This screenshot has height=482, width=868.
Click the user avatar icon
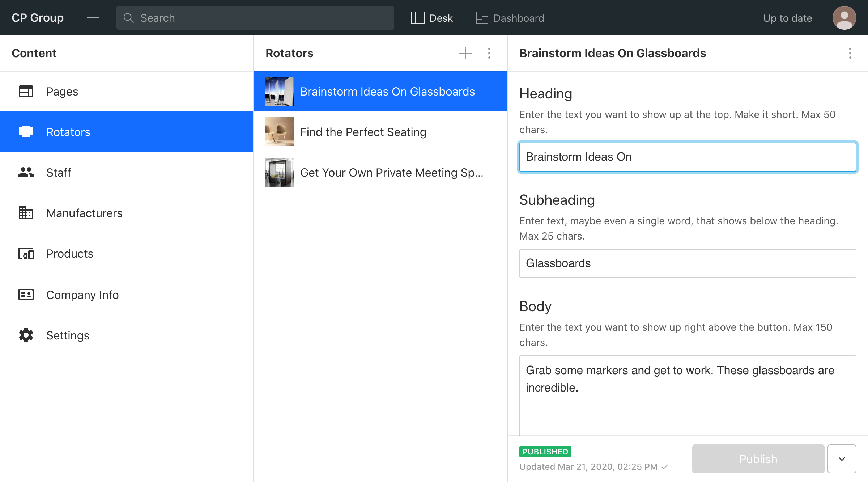click(844, 18)
